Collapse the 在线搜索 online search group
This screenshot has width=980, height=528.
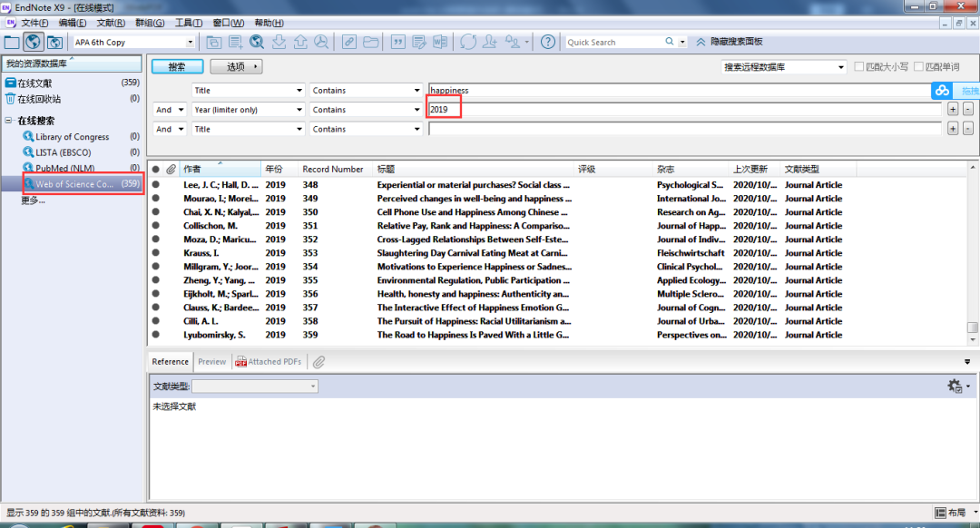9,121
